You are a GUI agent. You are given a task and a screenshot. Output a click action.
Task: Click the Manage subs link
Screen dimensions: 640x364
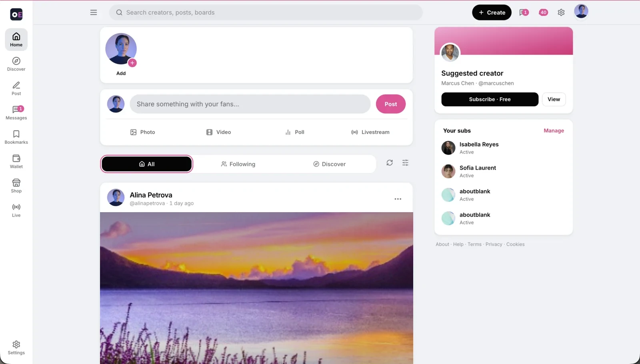click(554, 131)
